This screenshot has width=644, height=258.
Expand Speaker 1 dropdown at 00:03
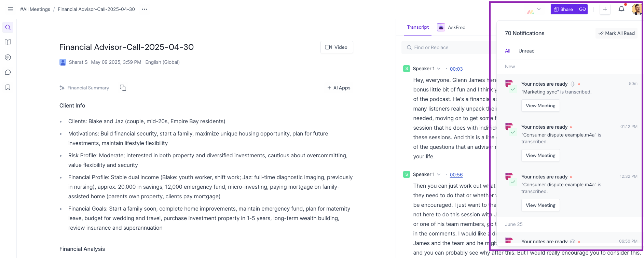[x=439, y=69]
